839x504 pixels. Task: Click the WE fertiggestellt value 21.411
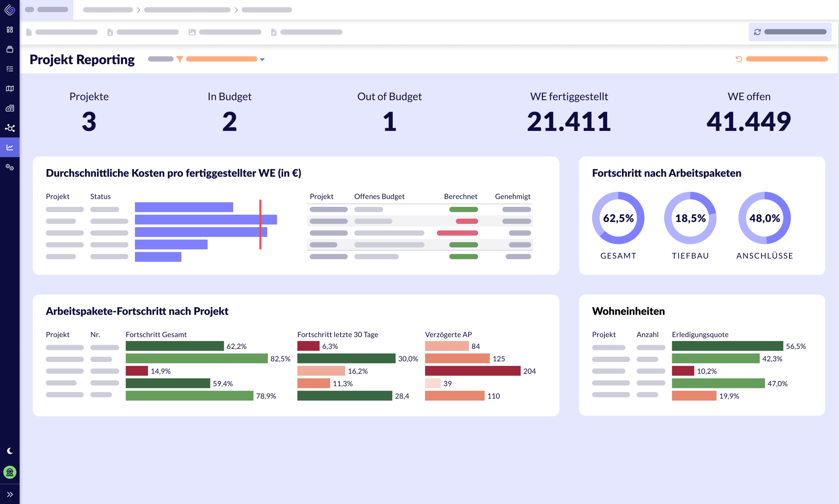[569, 121]
